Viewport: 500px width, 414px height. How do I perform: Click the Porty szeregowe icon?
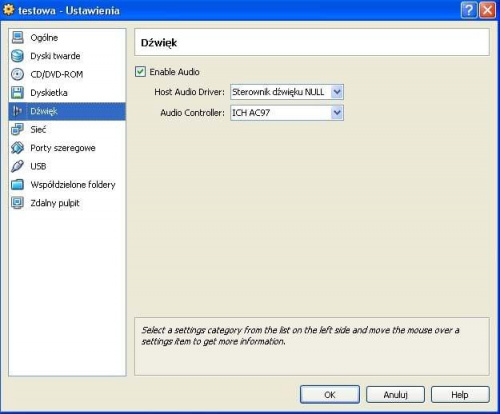point(17,148)
